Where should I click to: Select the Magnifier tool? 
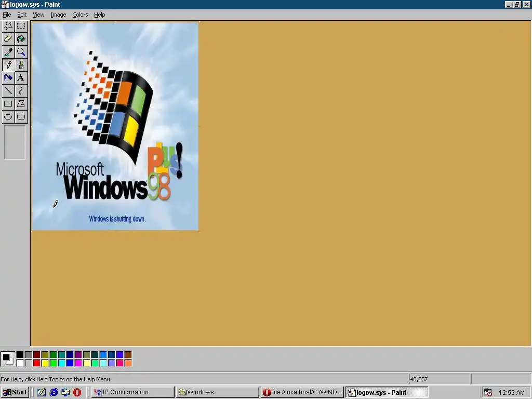[21, 52]
